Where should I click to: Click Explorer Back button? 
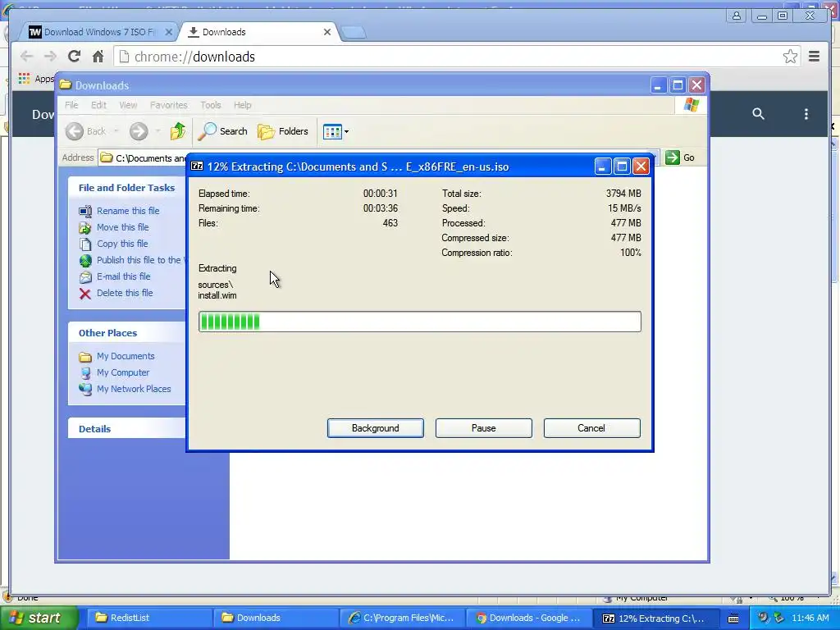[85, 131]
